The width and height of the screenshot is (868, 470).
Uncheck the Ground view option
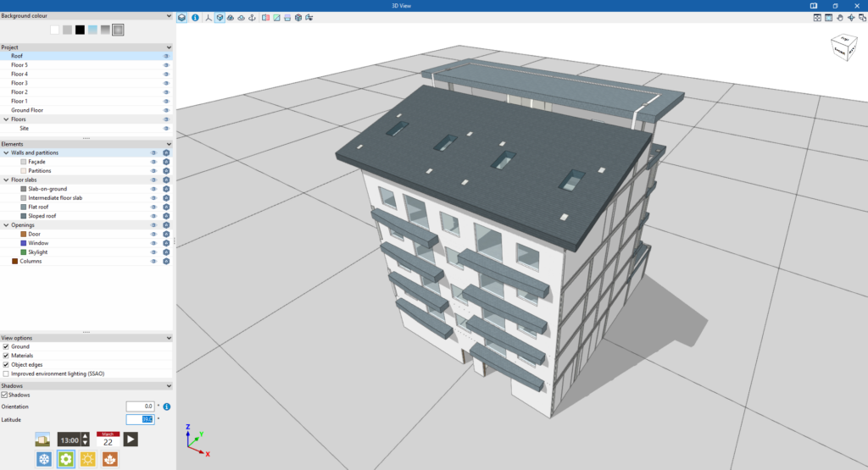click(x=6, y=346)
